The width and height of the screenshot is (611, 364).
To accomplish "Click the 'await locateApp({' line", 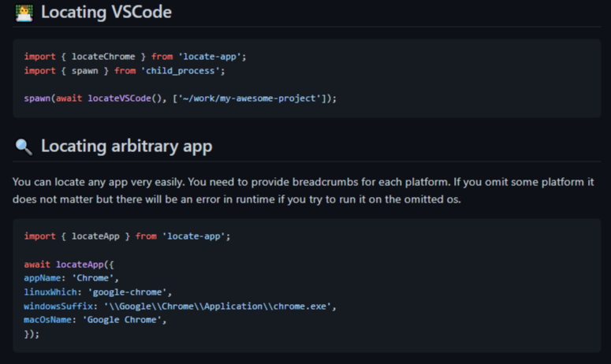I will click(69, 265).
